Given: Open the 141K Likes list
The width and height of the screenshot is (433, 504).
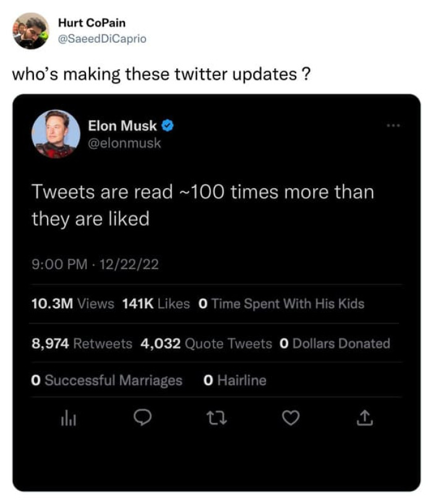Looking at the screenshot, I should point(156,304).
